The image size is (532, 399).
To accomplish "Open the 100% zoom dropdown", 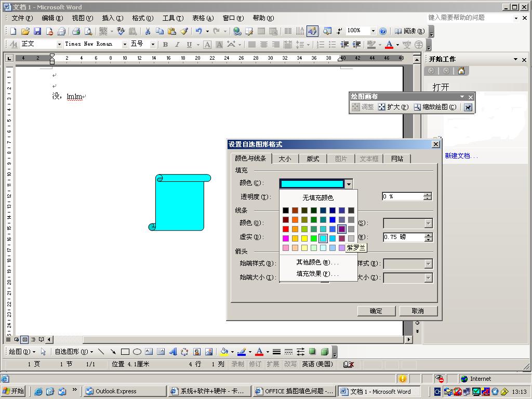I will 373,31.
